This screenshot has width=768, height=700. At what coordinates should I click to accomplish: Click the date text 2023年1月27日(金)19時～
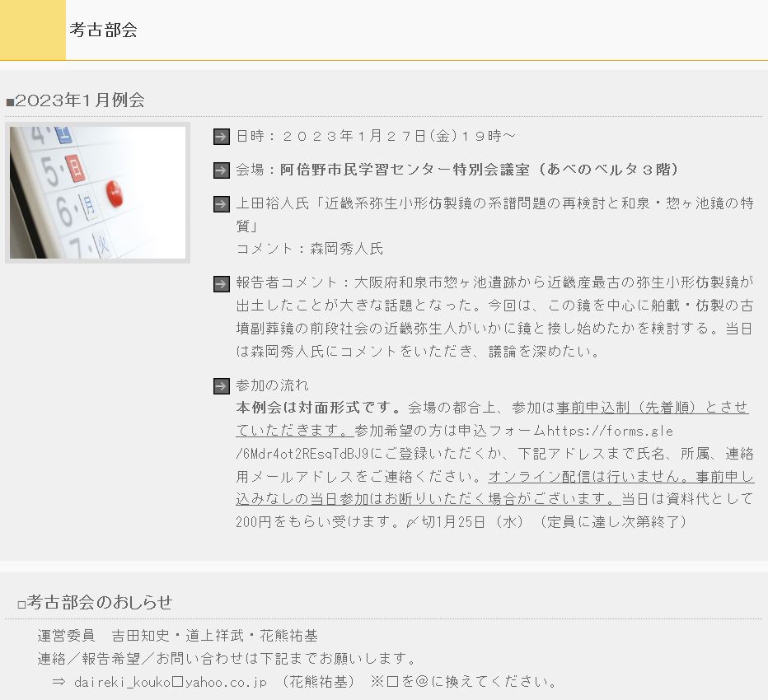399,136
